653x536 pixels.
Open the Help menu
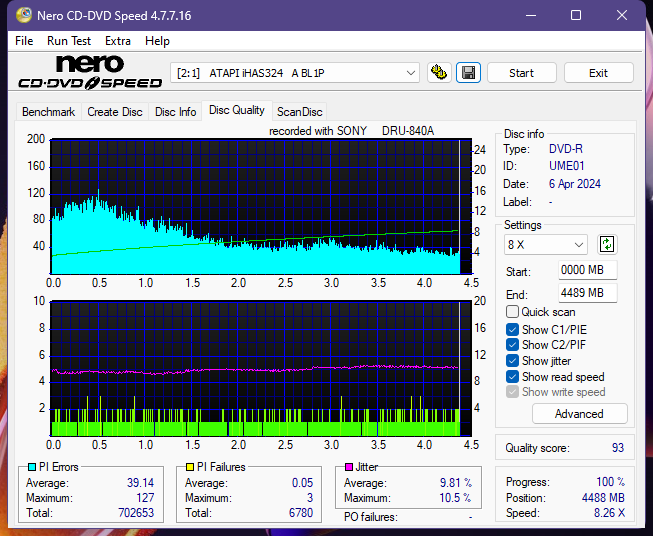point(157,41)
